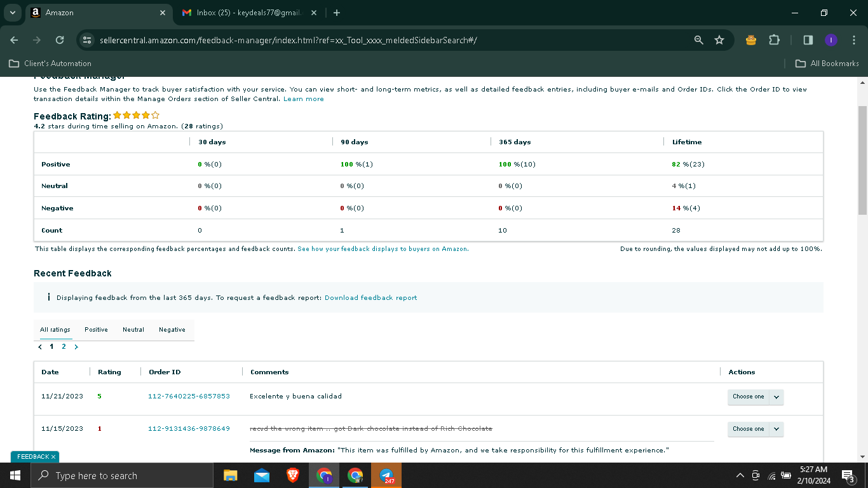Image resolution: width=868 pixels, height=488 pixels.
Task: Open 'See how your feedback displays to buyers' link
Action: [383, 249]
